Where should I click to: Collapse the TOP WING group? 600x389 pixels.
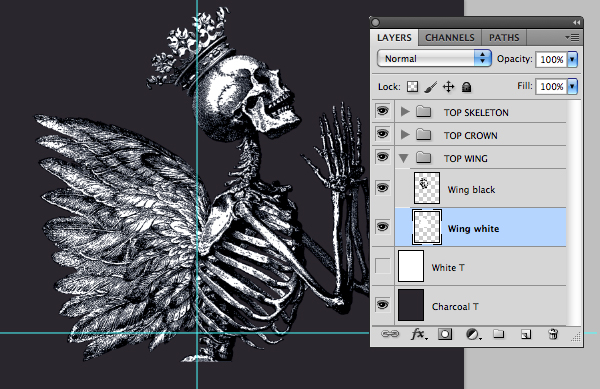coord(404,158)
